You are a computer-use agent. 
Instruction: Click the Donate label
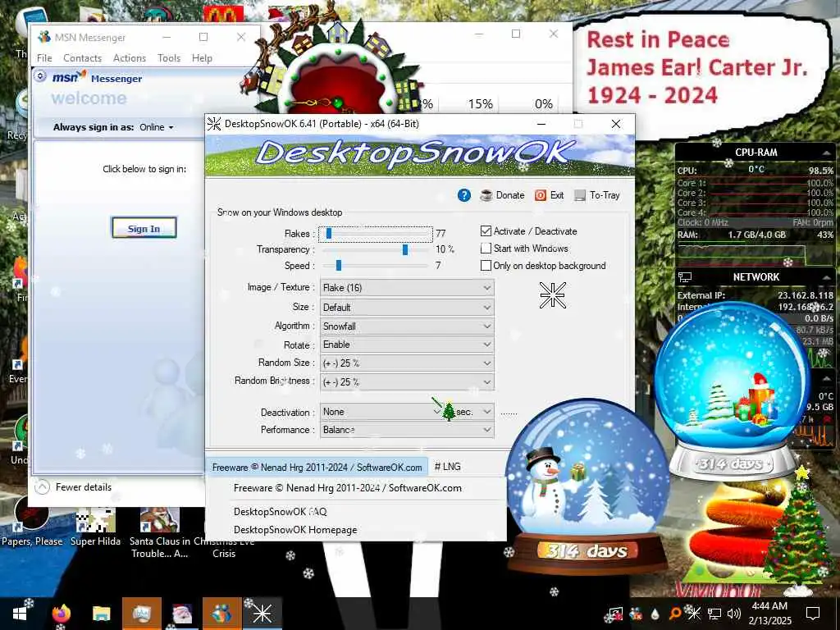click(510, 195)
